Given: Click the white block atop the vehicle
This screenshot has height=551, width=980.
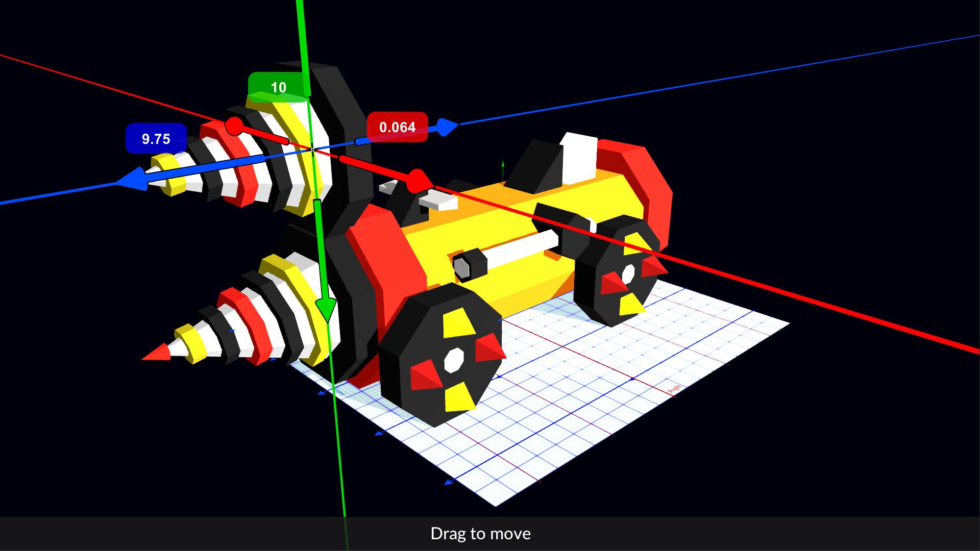Looking at the screenshot, I should [579, 157].
